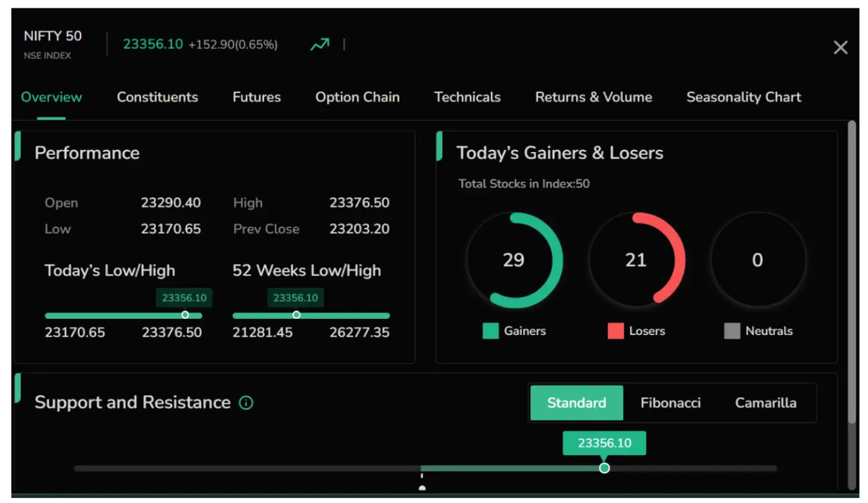Open the Support and Resistance info icon
868x503 pixels.
coord(246,403)
